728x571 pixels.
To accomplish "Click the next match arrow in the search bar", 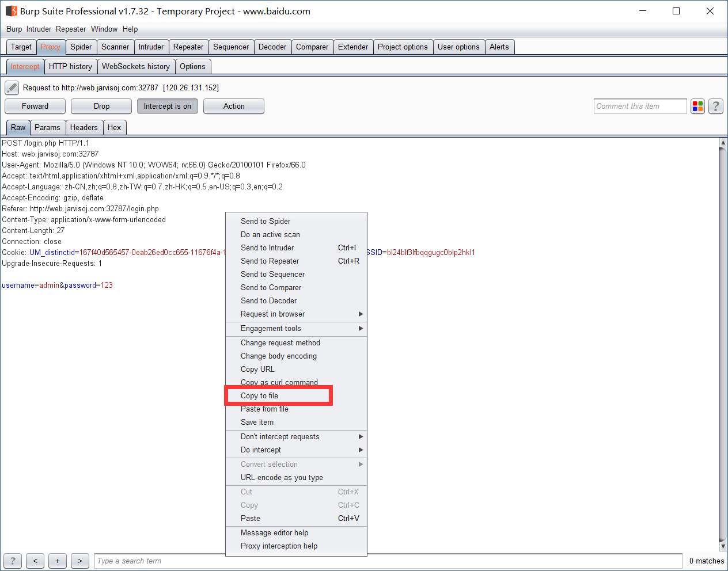I will click(79, 561).
